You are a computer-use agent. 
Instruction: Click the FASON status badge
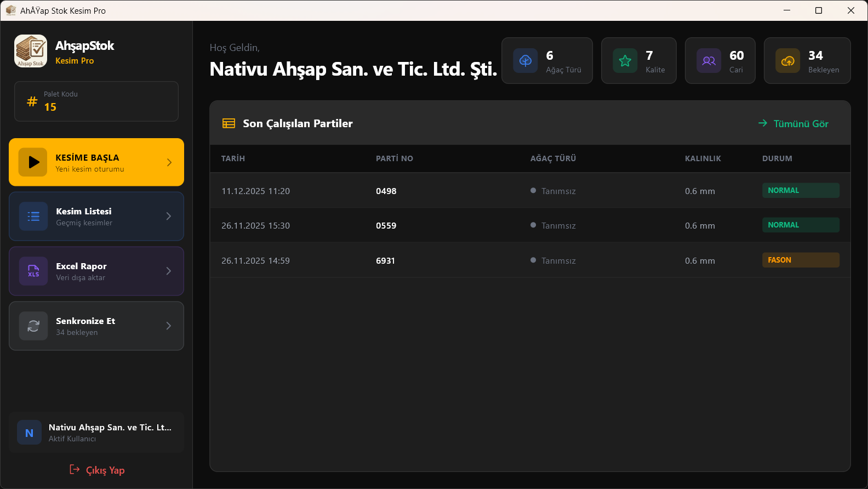click(x=801, y=260)
